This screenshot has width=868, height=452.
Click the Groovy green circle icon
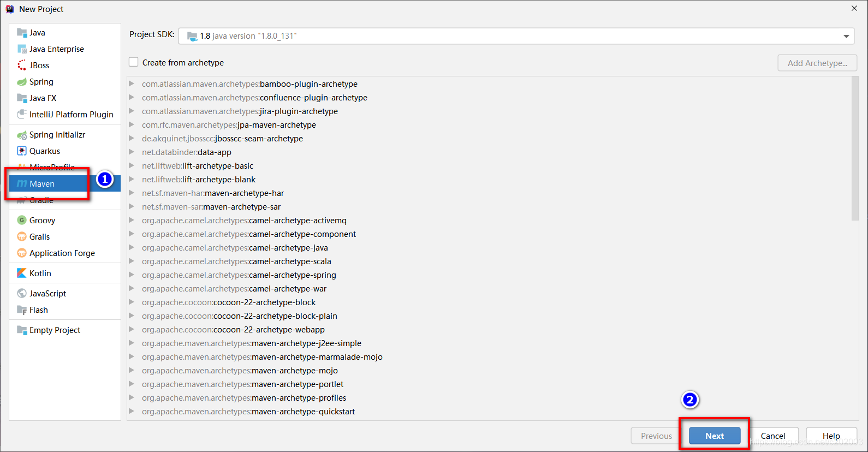point(22,221)
